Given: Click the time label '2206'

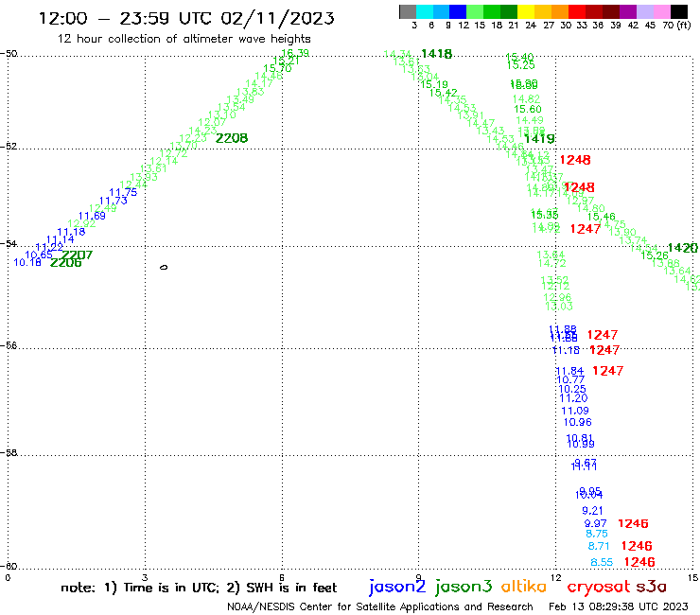Looking at the screenshot, I should 66,263.
